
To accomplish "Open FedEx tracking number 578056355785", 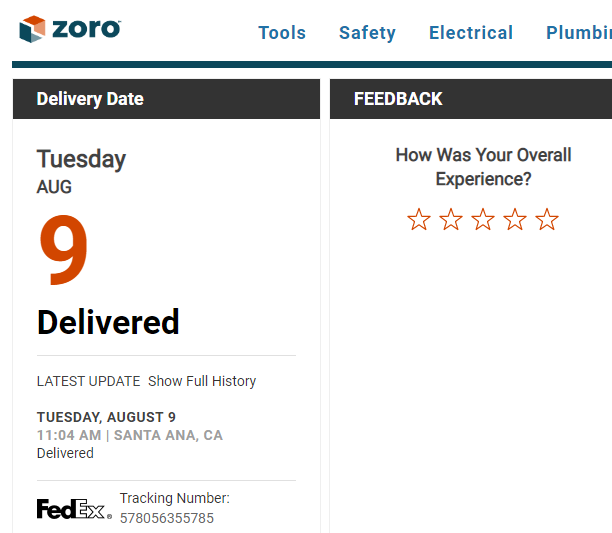I will tap(167, 518).
